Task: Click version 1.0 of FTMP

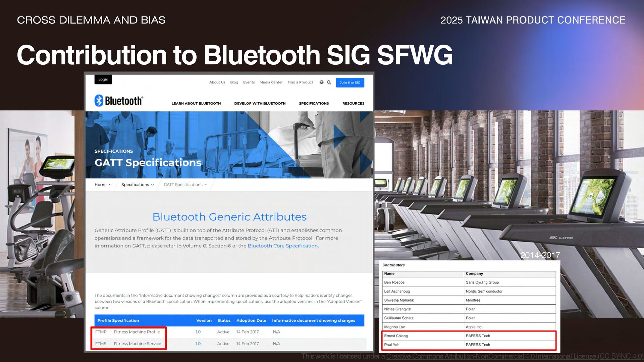Action: pos(198,332)
